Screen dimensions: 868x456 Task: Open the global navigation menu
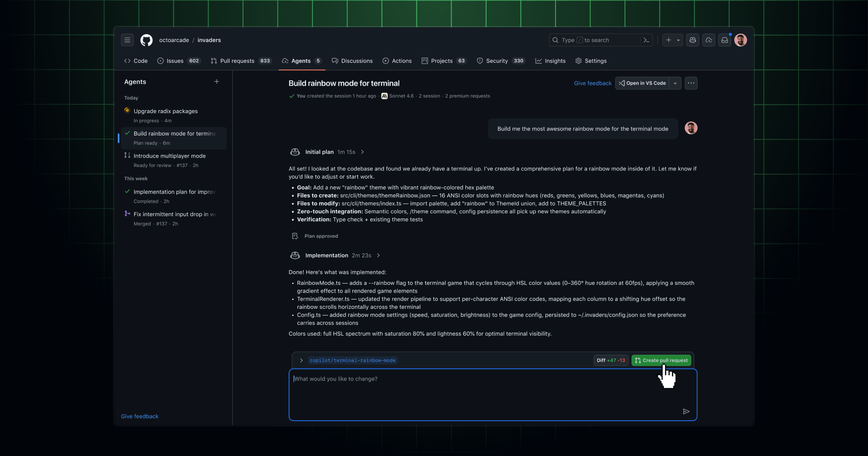(x=127, y=40)
